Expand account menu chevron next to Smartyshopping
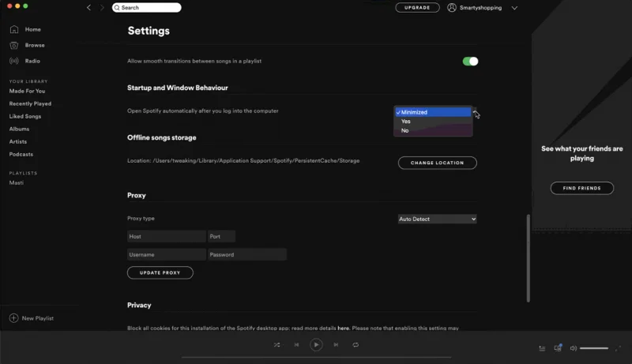The width and height of the screenshot is (632, 364). [514, 8]
